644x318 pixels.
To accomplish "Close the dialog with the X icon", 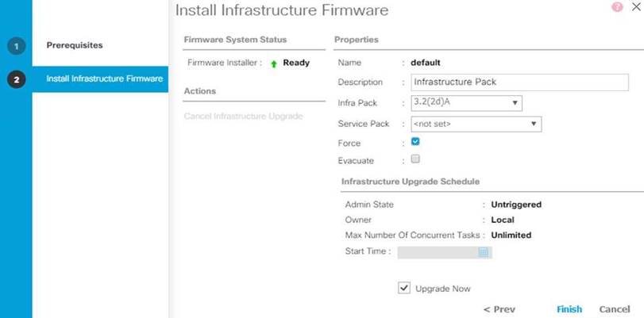I will [x=634, y=6].
